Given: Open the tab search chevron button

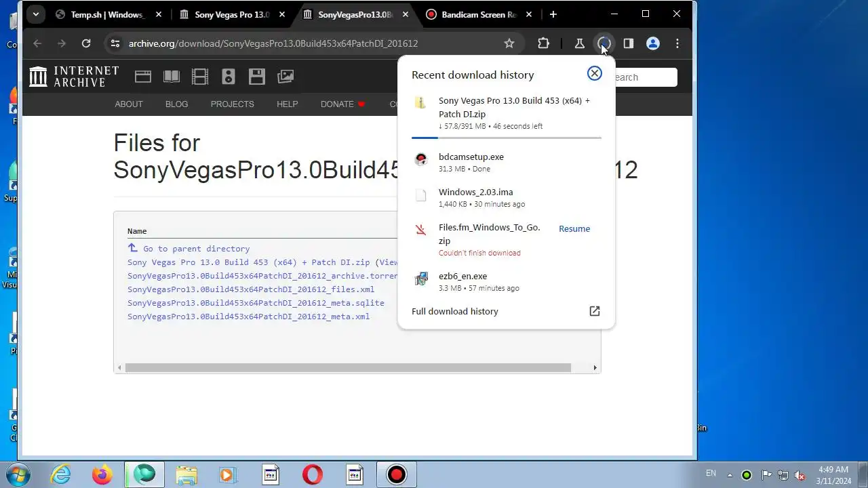Looking at the screenshot, I should [x=35, y=14].
